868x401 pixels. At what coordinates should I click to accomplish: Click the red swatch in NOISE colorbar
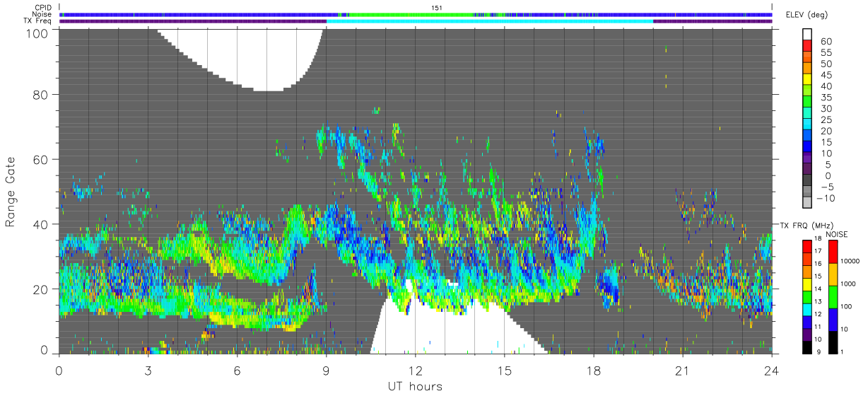833,252
